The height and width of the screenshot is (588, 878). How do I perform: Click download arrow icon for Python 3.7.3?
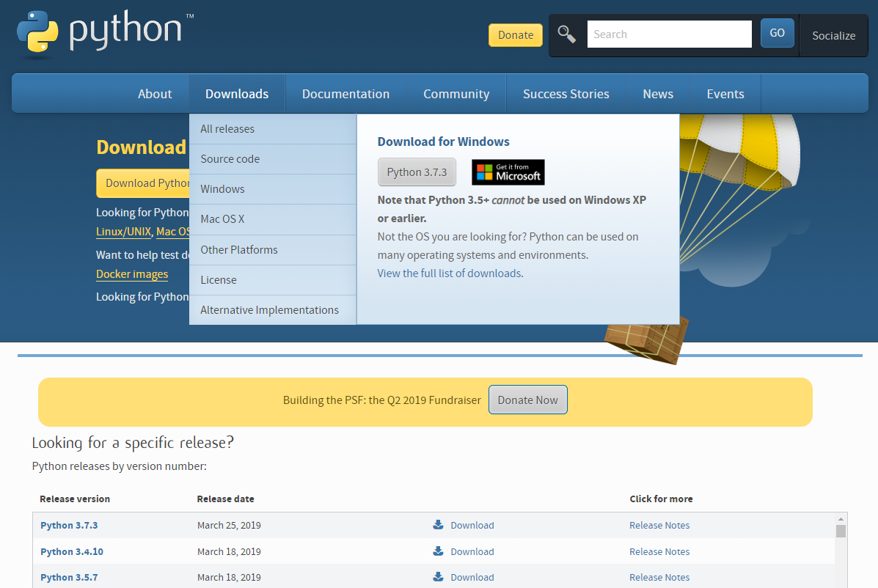pyautogui.click(x=438, y=525)
